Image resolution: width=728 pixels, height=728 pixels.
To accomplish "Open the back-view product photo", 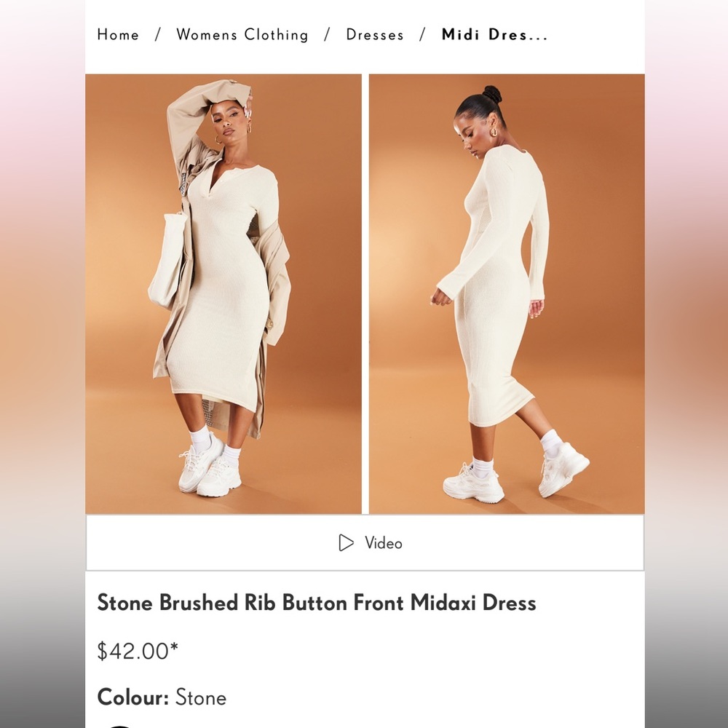I will click(x=507, y=294).
